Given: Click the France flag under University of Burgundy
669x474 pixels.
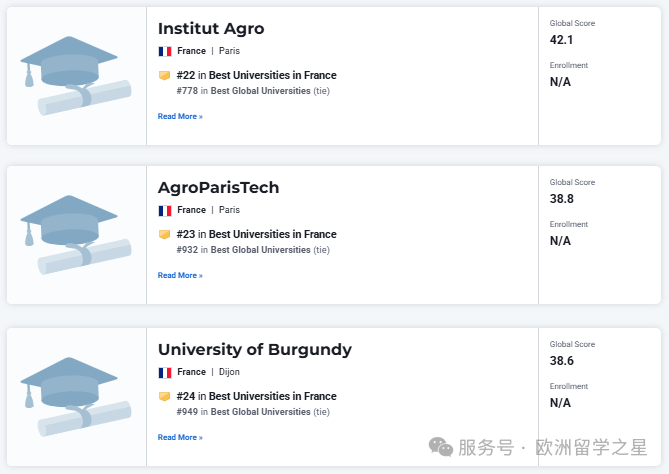Looking at the screenshot, I should [165, 373].
